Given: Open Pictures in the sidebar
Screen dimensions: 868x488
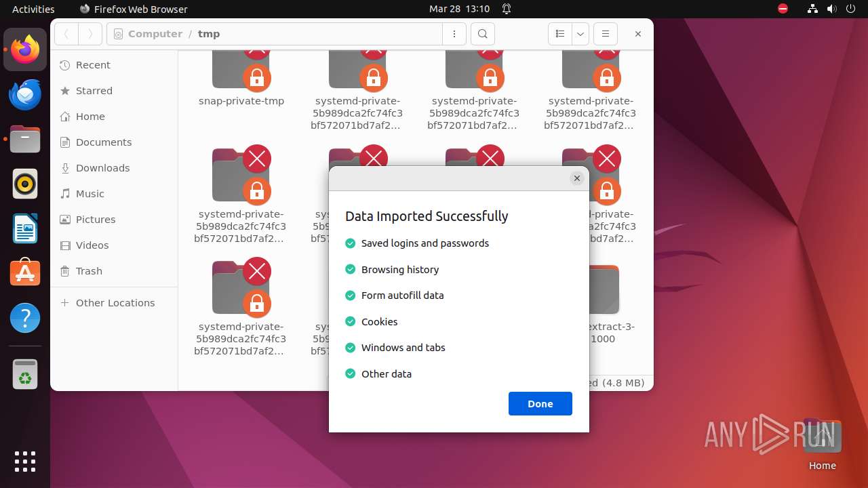Looking at the screenshot, I should coord(114,220).
